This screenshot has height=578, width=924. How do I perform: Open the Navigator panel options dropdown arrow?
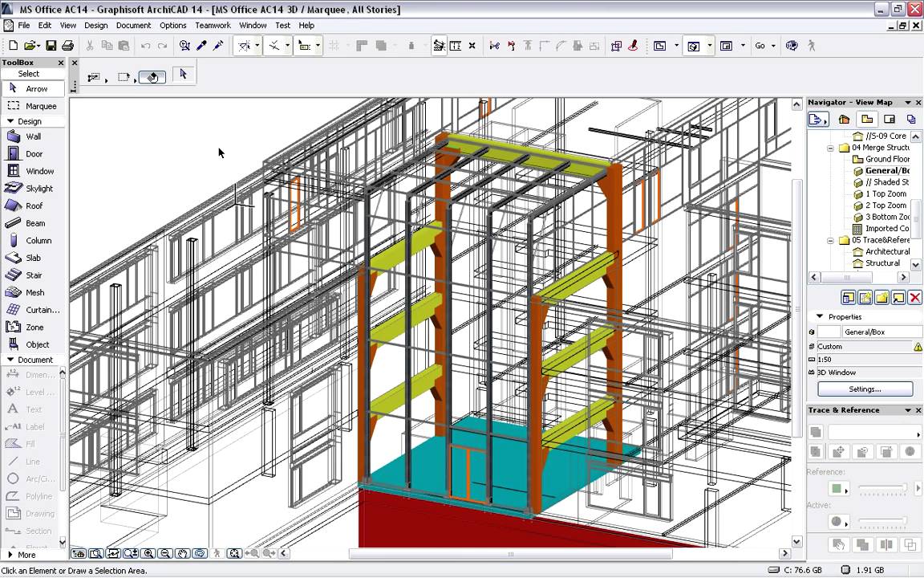(908, 103)
